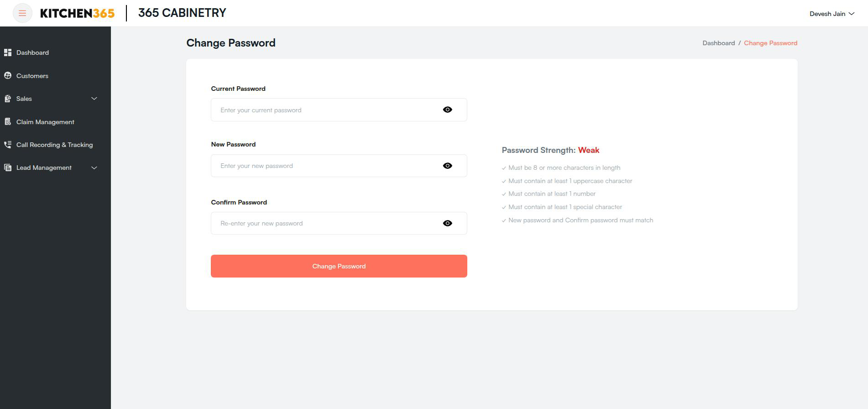Click the Dashboard breadcrumb link

[719, 43]
